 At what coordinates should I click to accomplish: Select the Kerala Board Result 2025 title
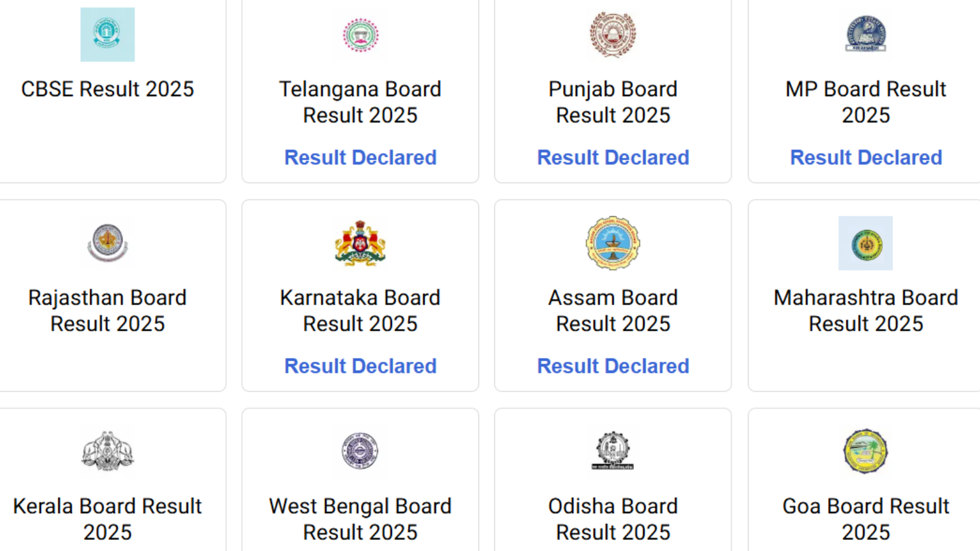(107, 519)
